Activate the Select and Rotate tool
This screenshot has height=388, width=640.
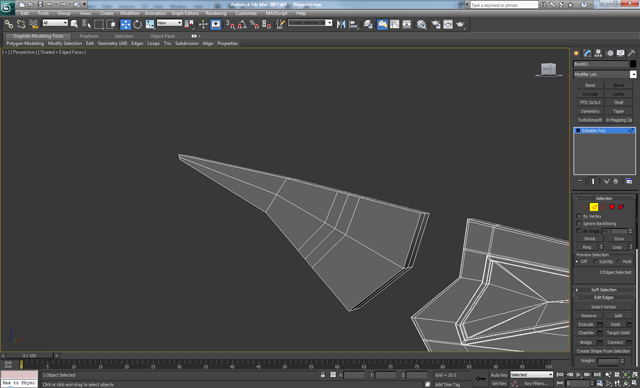tap(138, 24)
